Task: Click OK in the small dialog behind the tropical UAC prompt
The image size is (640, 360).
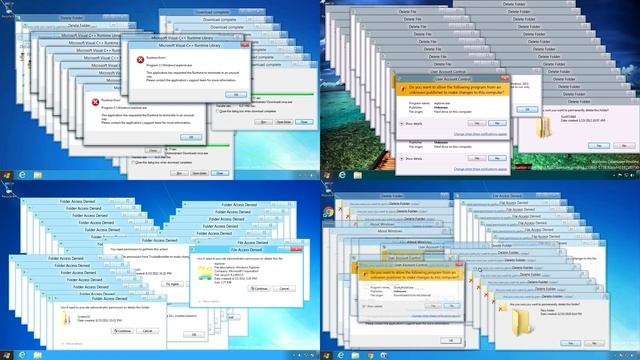Action: pyautogui.click(x=527, y=109)
